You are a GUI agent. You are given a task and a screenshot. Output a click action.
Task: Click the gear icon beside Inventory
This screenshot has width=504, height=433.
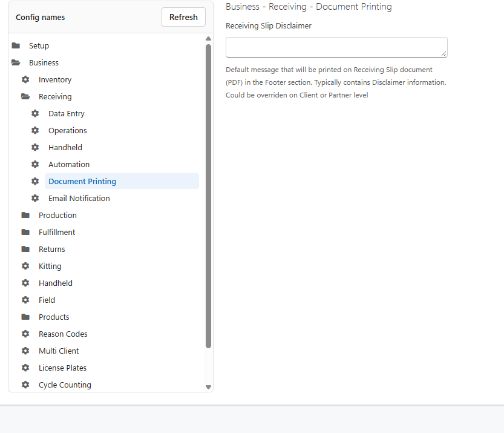click(x=25, y=79)
